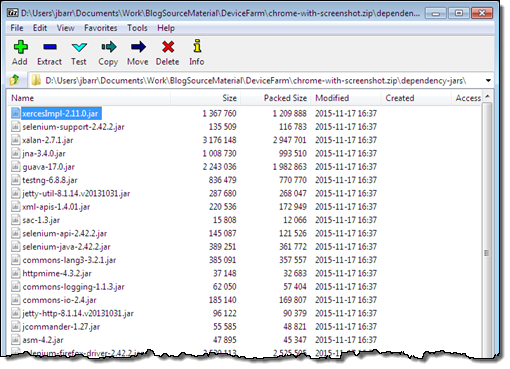Sort by the Created column header
The image size is (510, 369).
tap(416, 98)
